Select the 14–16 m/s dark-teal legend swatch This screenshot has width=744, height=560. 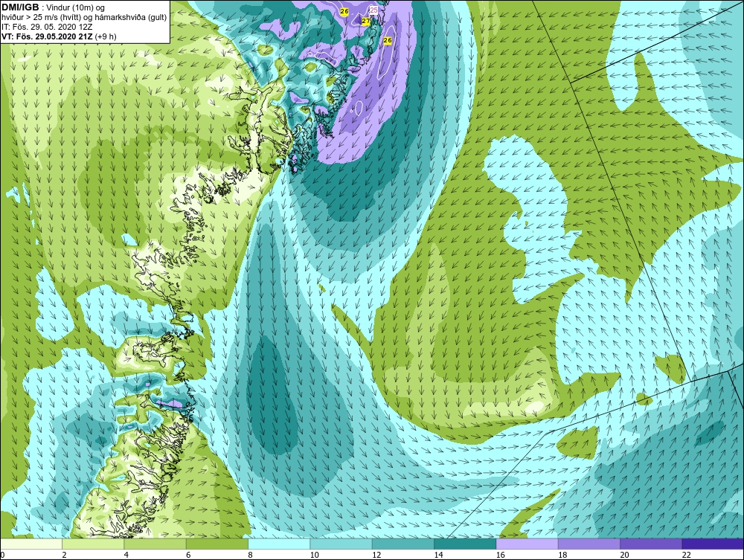[x=465, y=544]
